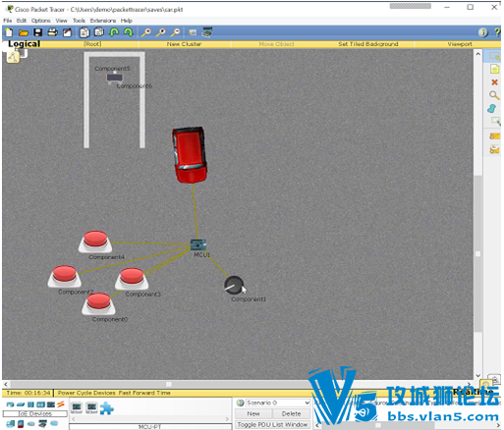This screenshot has width=504, height=430.
Task: Open a file with the folder icon
Action: [x=24, y=32]
